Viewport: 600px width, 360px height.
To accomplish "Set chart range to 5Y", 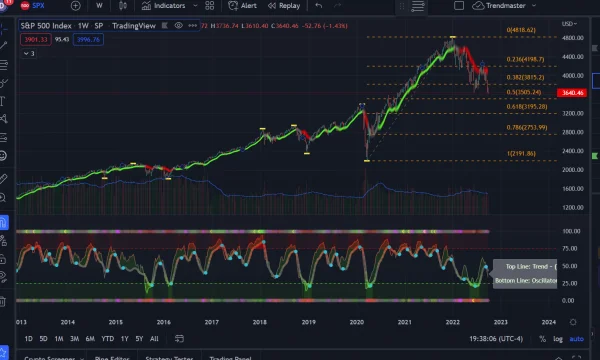I will pos(139,339).
